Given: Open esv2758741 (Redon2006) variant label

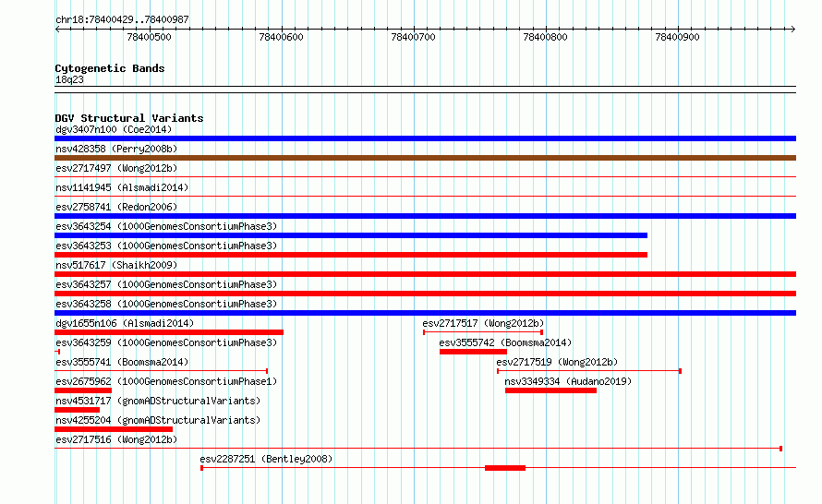Looking at the screenshot, I should click(116, 207).
